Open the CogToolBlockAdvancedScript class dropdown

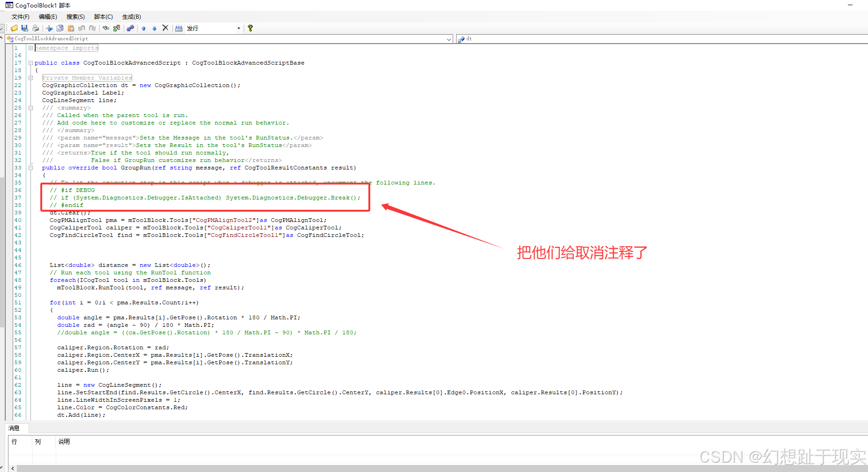click(449, 39)
